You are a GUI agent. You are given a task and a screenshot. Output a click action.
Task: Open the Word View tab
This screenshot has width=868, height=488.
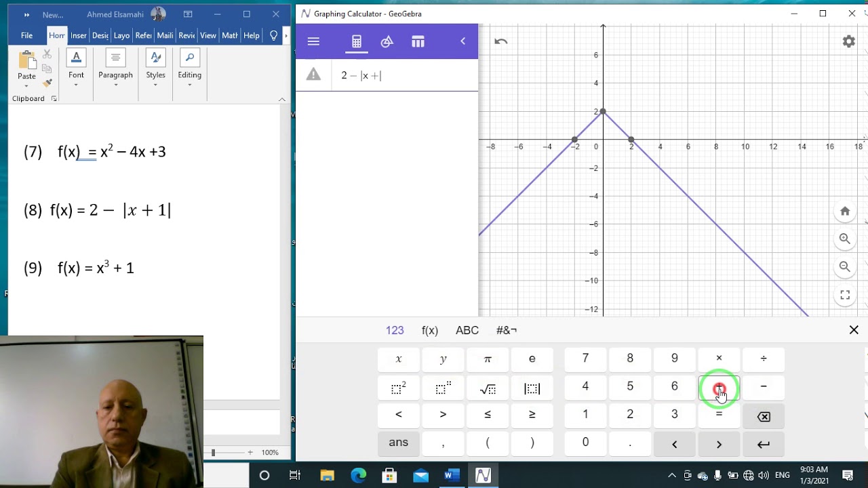[208, 35]
